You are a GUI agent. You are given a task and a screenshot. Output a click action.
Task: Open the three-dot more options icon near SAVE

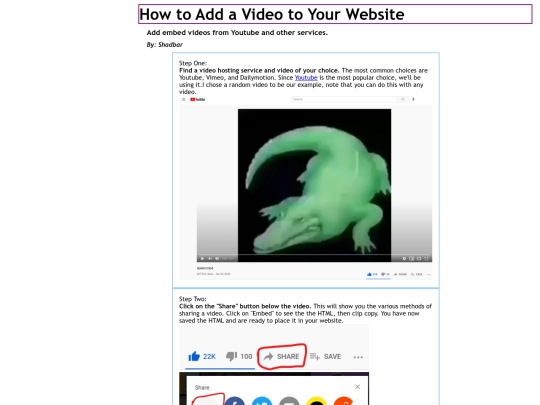coord(358,357)
